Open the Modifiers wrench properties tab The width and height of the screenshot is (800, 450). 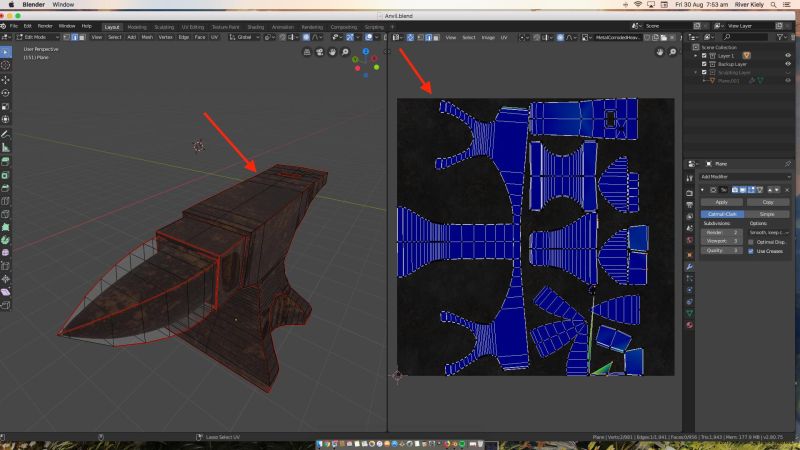(x=690, y=267)
